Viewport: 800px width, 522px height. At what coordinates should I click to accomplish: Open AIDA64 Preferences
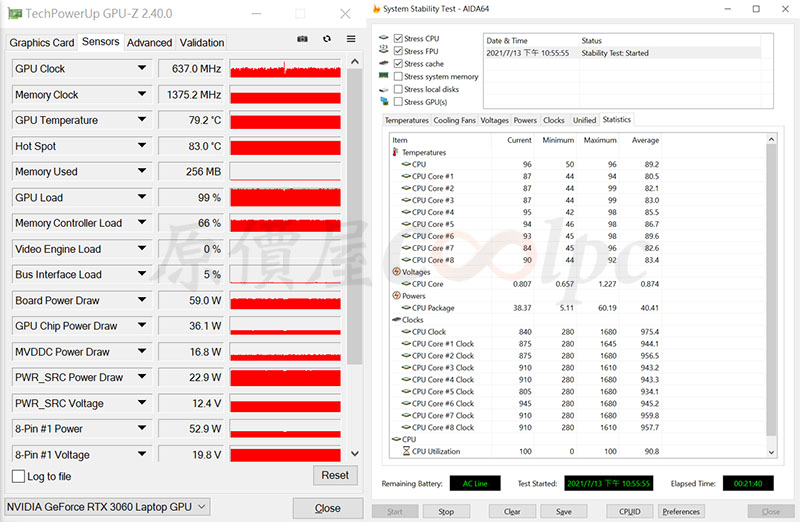[x=681, y=511]
